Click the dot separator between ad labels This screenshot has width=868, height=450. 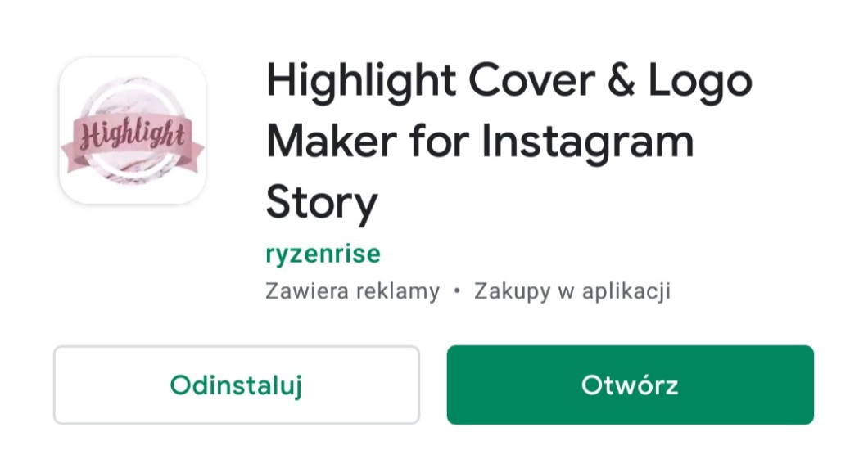coord(457,291)
